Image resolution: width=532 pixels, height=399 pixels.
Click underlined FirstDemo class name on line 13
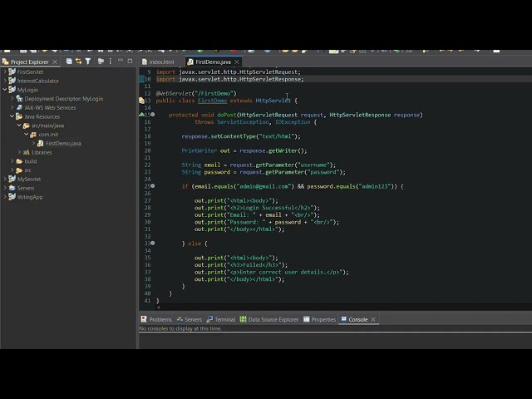pos(213,101)
